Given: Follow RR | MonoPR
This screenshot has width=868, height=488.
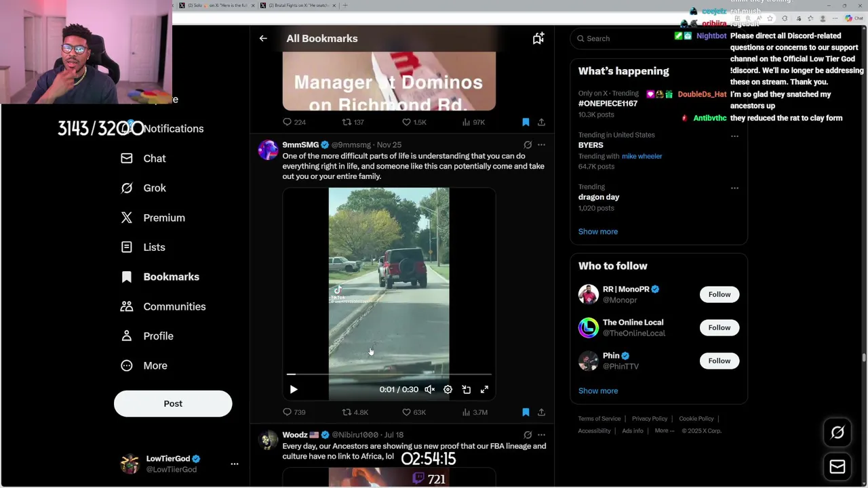Looking at the screenshot, I should click(x=719, y=294).
